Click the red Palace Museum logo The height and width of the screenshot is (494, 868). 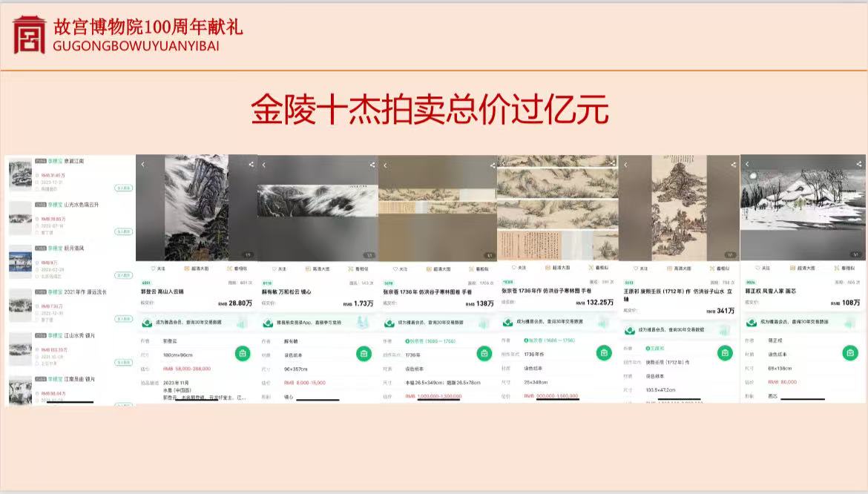[x=29, y=34]
